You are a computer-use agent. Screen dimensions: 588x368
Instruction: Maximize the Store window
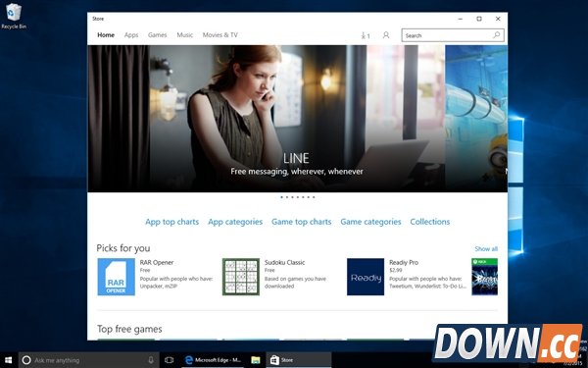(479, 19)
